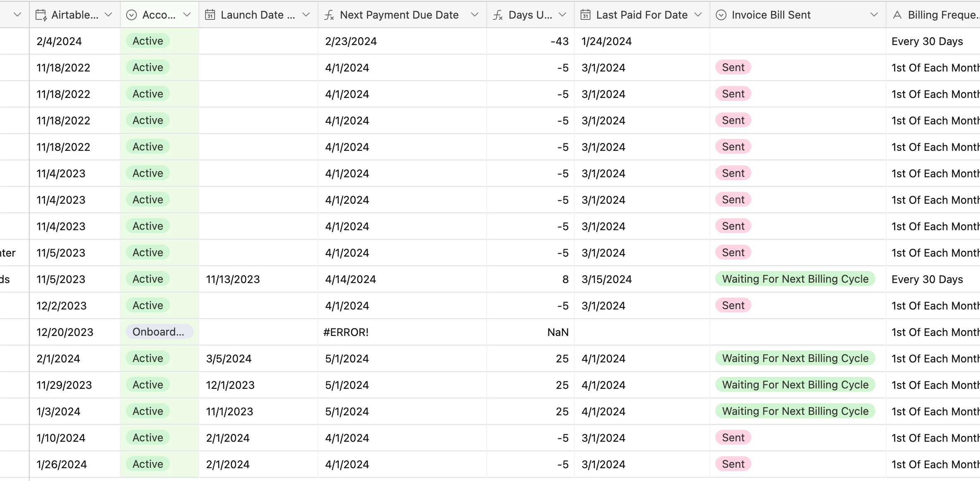The width and height of the screenshot is (980, 481).
Task: Click the Account status single-select icon
Action: pos(131,15)
